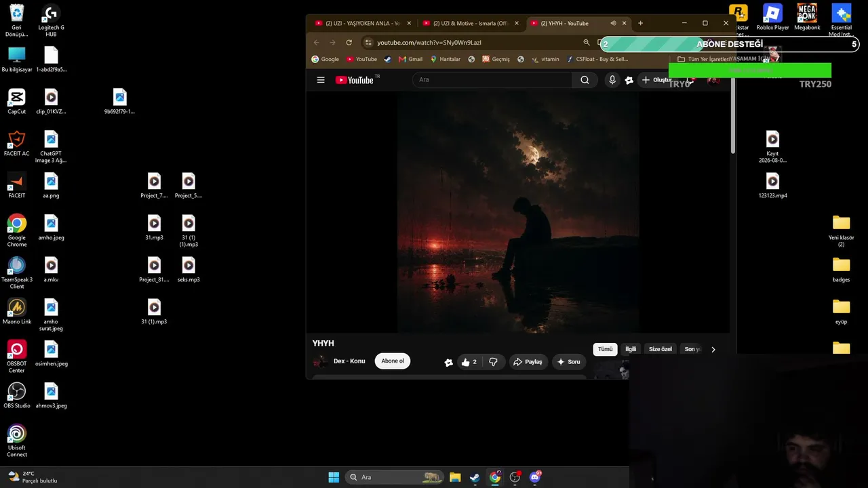Reload the page in Chrome
The image size is (868, 488).
[349, 43]
